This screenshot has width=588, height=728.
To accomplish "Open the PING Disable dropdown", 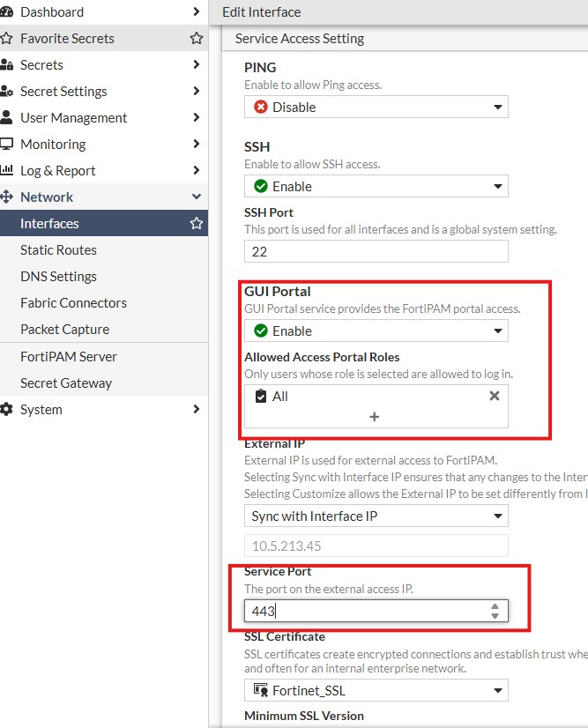I will (x=376, y=107).
